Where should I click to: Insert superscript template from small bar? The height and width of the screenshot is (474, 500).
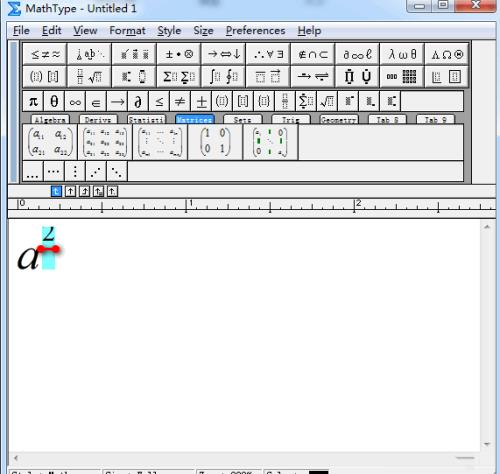pos(348,101)
